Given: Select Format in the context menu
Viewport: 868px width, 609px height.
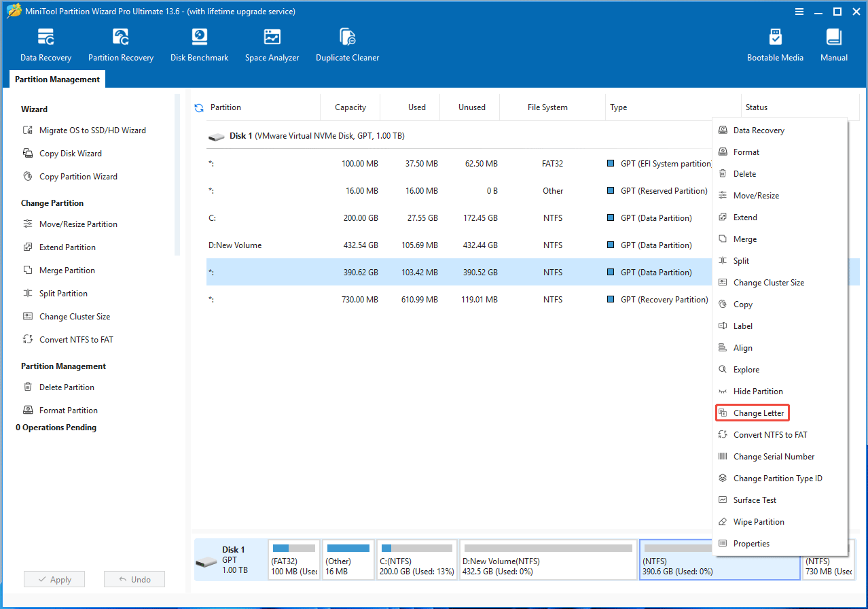Looking at the screenshot, I should (x=780, y=152).
